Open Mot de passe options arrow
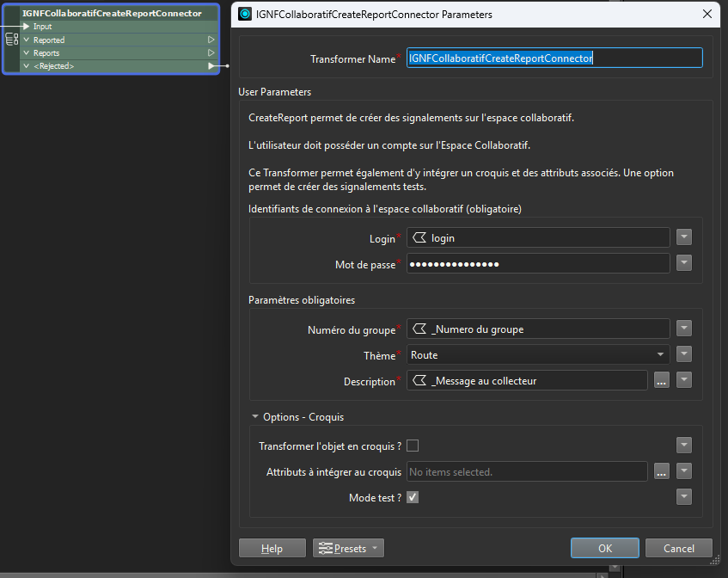 [684, 263]
